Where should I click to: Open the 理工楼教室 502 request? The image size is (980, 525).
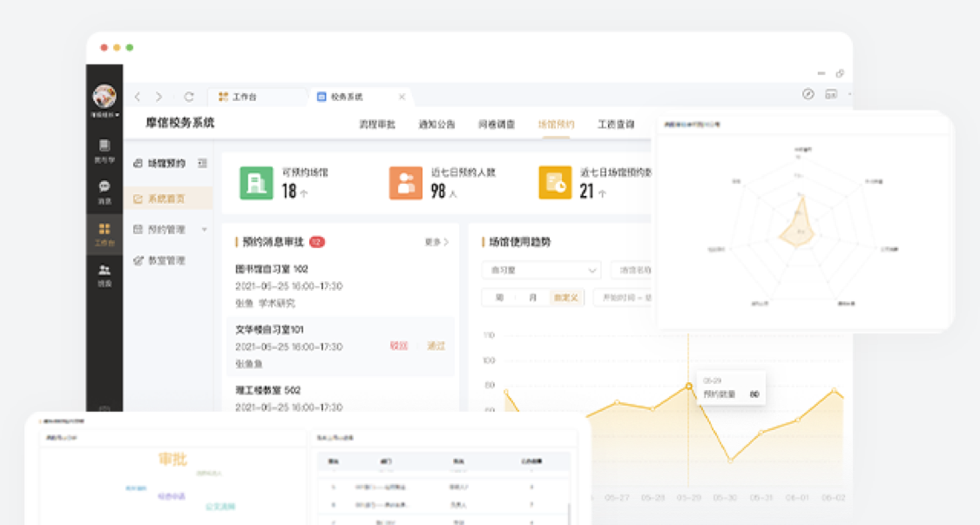point(268,390)
